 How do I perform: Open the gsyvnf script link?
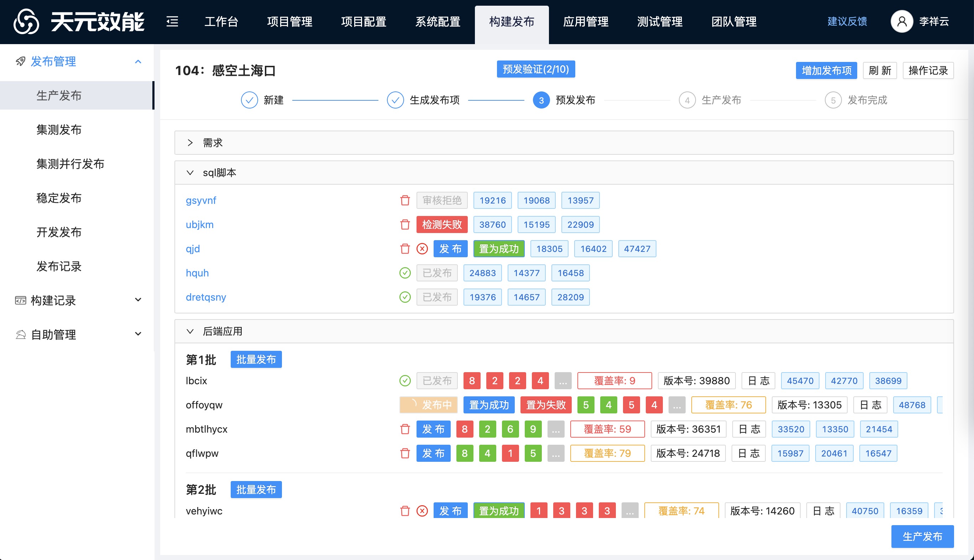201,200
